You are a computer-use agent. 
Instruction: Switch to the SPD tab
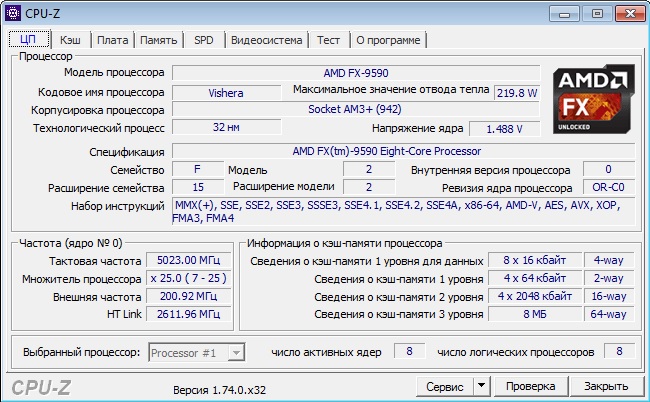[x=204, y=40]
